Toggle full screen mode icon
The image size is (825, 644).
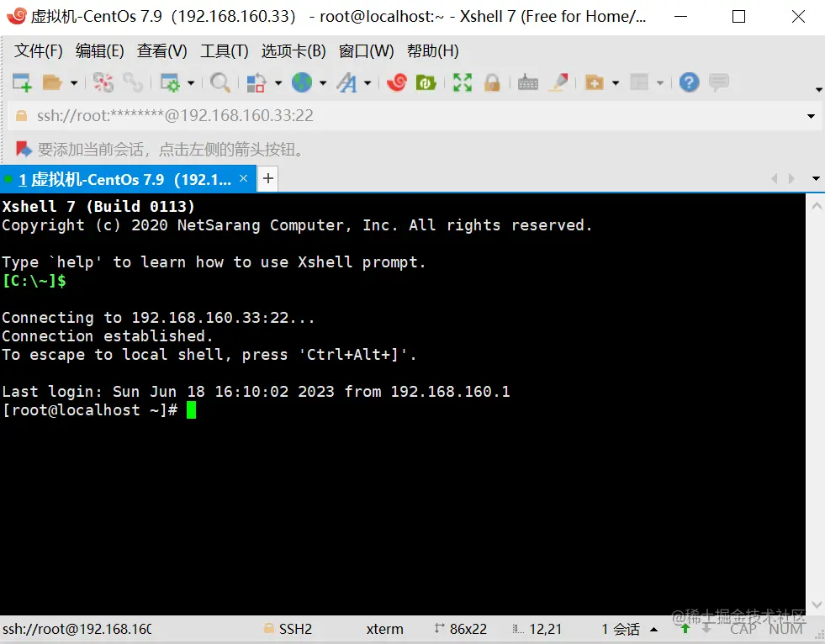coord(463,82)
